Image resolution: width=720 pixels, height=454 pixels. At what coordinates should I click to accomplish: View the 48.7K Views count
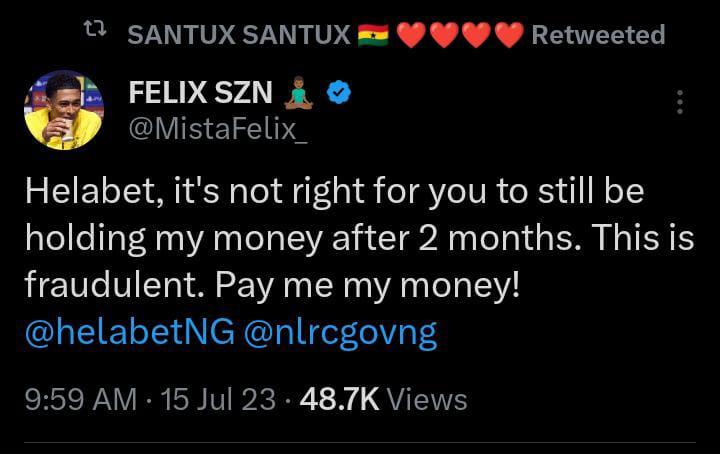(383, 400)
